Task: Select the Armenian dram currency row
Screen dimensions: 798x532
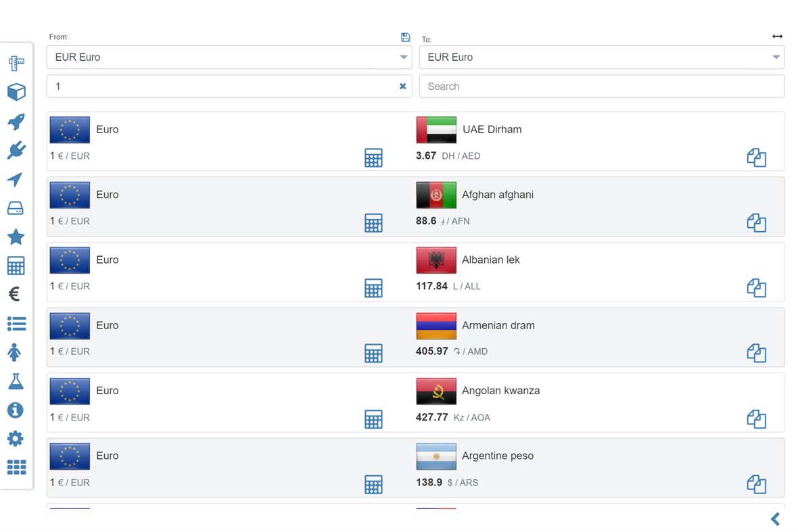Action: tap(498, 326)
